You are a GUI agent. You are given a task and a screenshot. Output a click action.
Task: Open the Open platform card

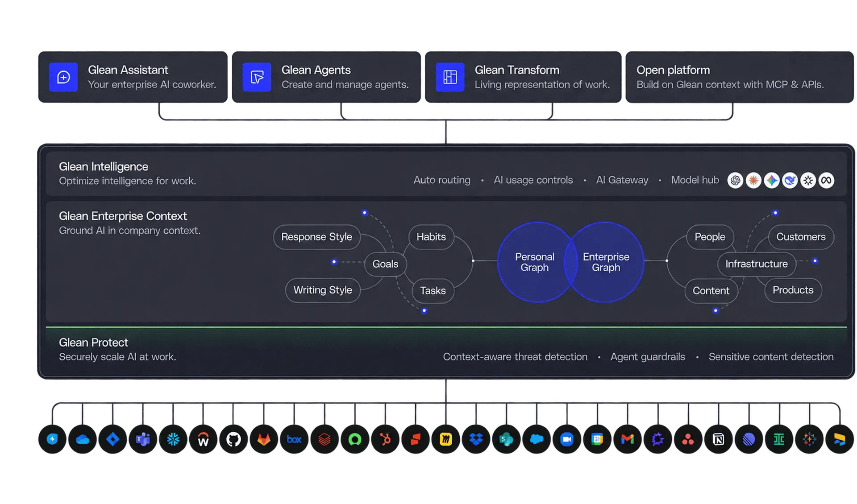pyautogui.click(x=740, y=77)
